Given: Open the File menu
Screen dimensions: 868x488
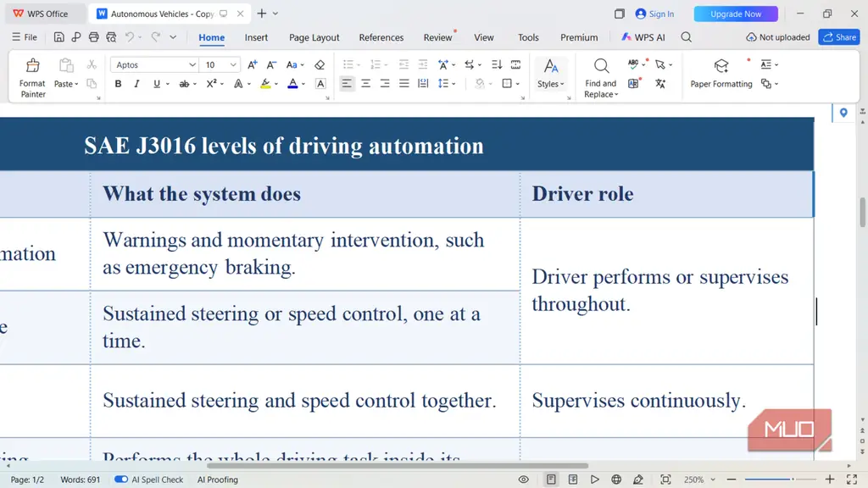Looking at the screenshot, I should pos(25,37).
